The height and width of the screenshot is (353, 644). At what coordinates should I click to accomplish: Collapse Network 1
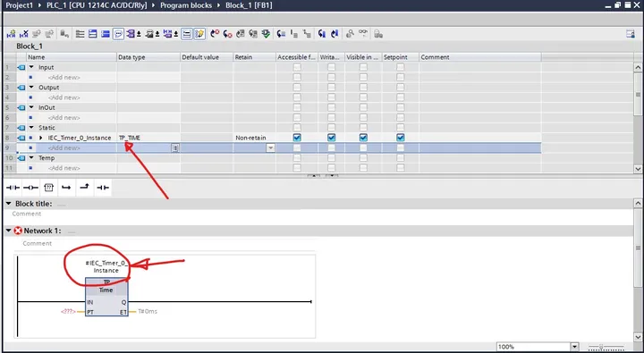(x=8, y=231)
